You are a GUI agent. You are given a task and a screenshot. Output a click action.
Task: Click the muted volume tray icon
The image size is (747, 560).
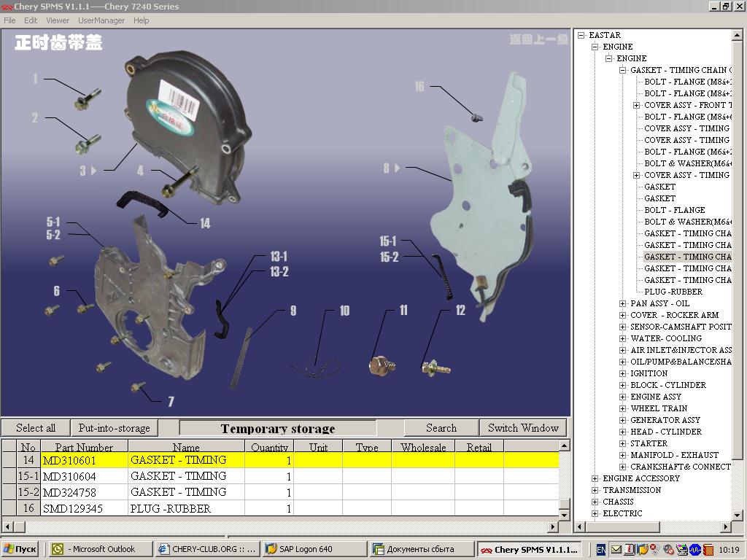pyautogui.click(x=668, y=550)
